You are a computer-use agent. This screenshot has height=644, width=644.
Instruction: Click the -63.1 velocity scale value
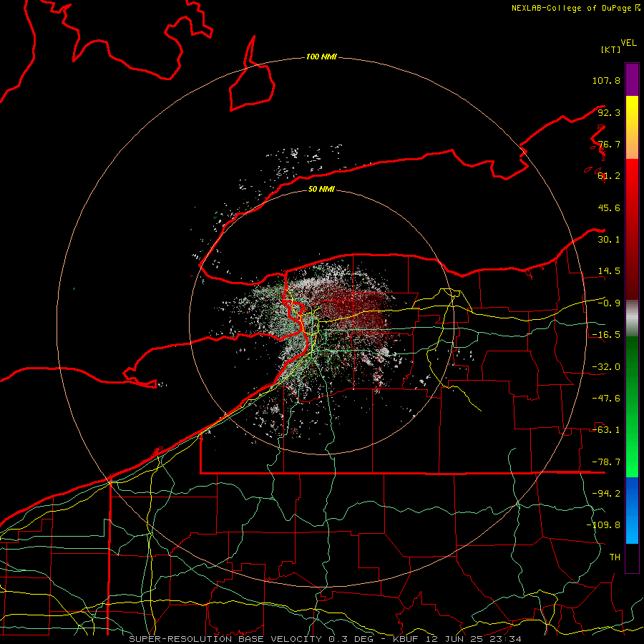[x=606, y=430]
